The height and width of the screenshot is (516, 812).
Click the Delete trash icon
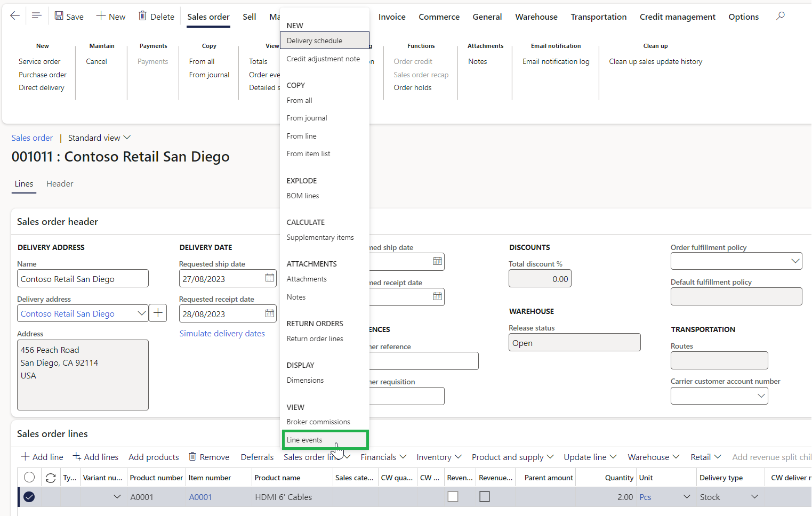click(x=142, y=15)
